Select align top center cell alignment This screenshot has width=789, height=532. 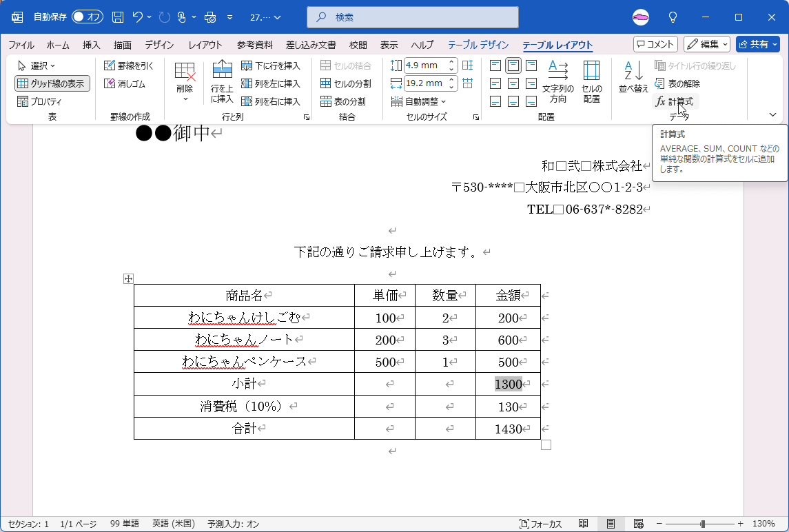click(x=513, y=65)
